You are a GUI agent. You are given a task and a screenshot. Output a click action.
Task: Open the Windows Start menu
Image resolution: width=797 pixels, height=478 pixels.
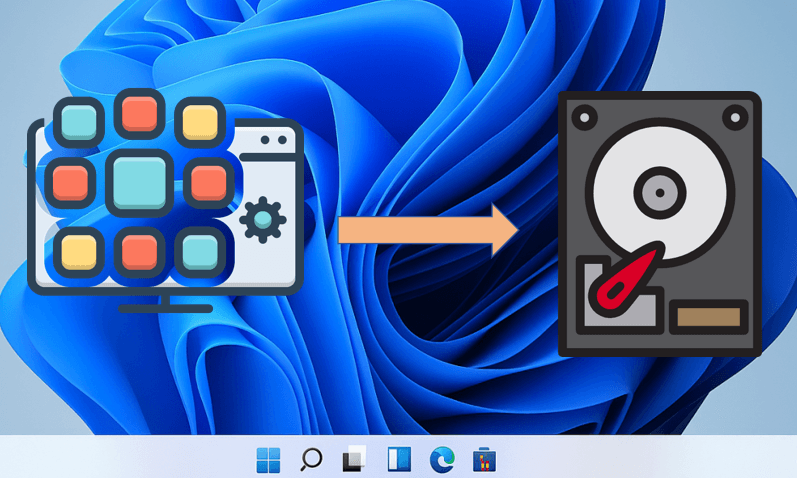click(268, 460)
